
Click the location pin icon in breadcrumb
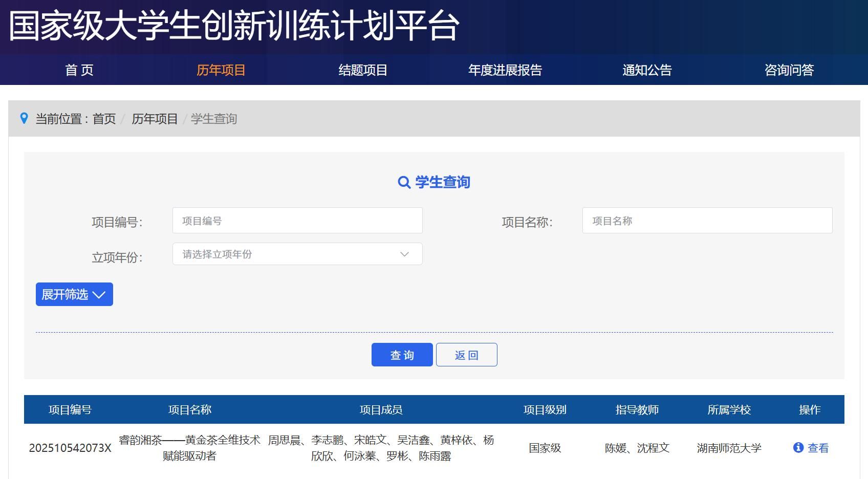click(24, 118)
